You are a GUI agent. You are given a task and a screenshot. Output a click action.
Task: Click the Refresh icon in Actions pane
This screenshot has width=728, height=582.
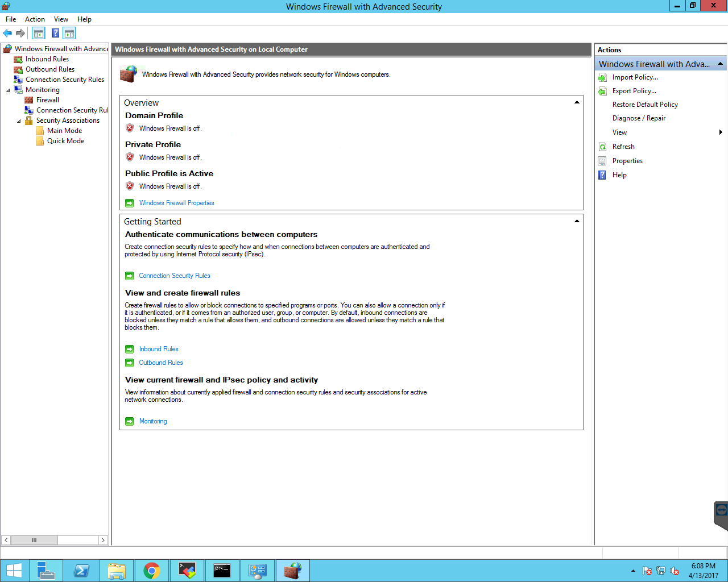[x=602, y=147]
